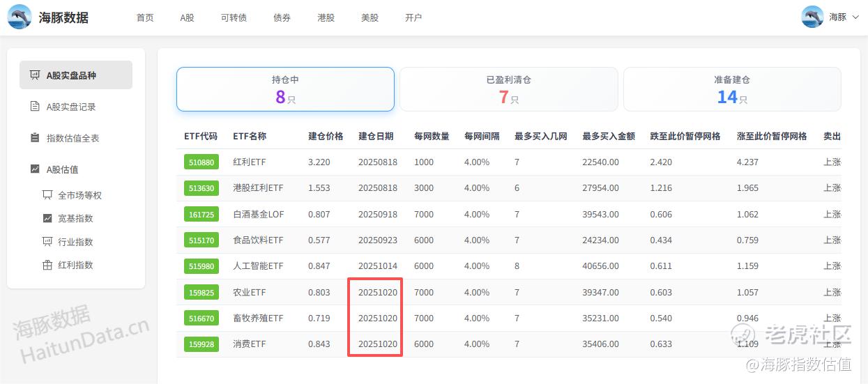Click the 港股红利ETF name cell
Viewport: 868px width, 384px height.
pos(258,188)
